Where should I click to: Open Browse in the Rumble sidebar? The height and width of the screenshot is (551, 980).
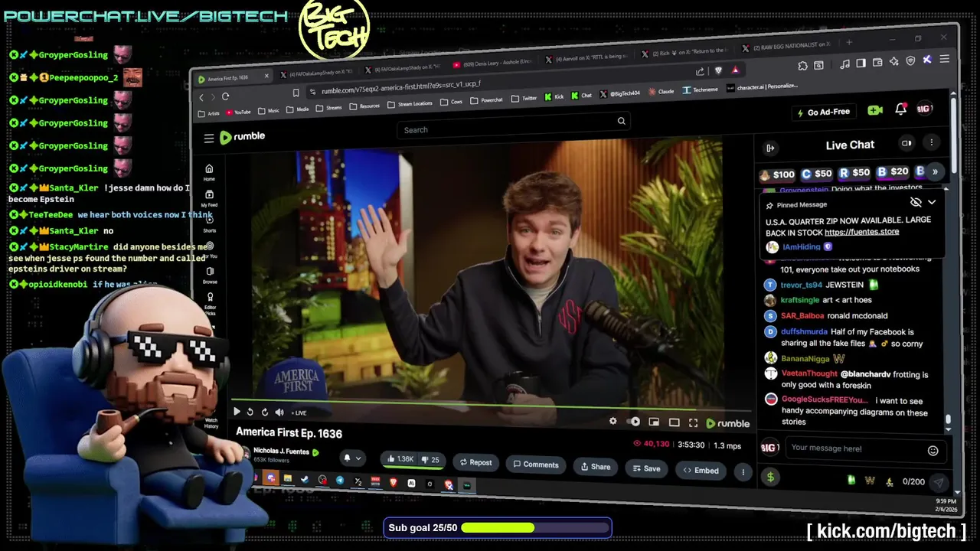pyautogui.click(x=210, y=275)
